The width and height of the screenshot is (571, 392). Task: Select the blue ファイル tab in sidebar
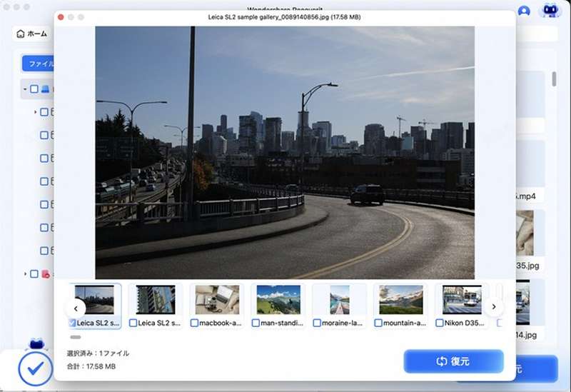pyautogui.click(x=38, y=64)
